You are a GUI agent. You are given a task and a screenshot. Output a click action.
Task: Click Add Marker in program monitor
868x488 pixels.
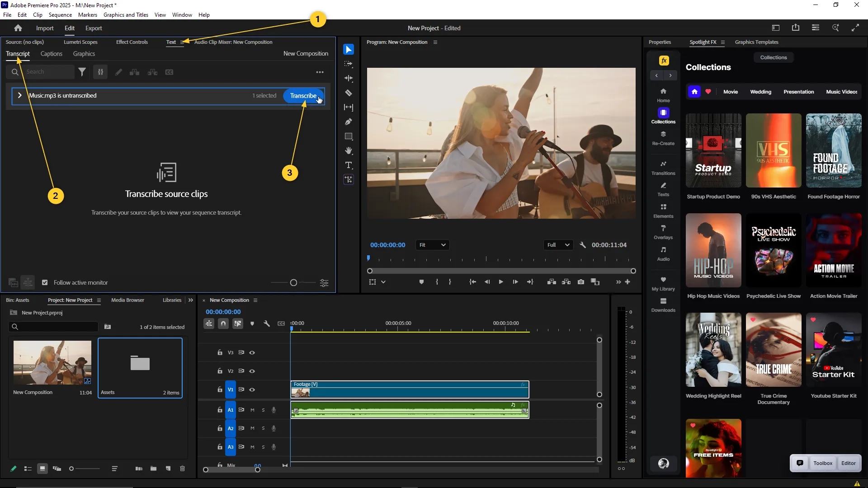click(x=421, y=282)
